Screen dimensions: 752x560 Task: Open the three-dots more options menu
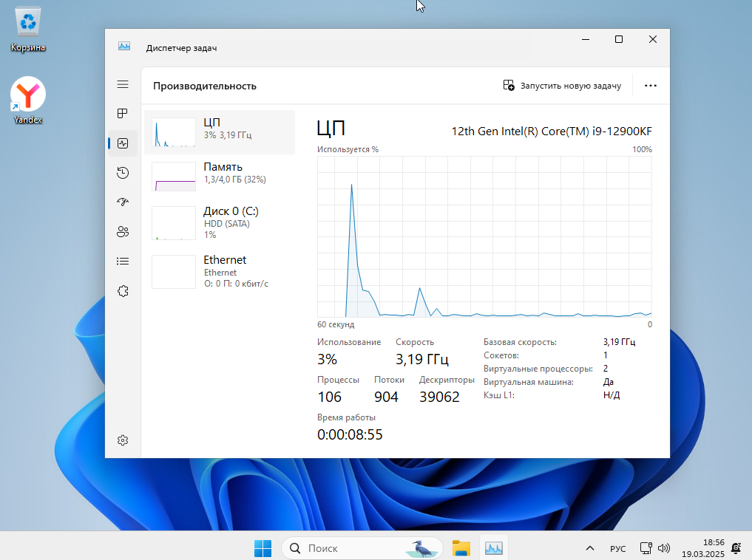coord(650,86)
